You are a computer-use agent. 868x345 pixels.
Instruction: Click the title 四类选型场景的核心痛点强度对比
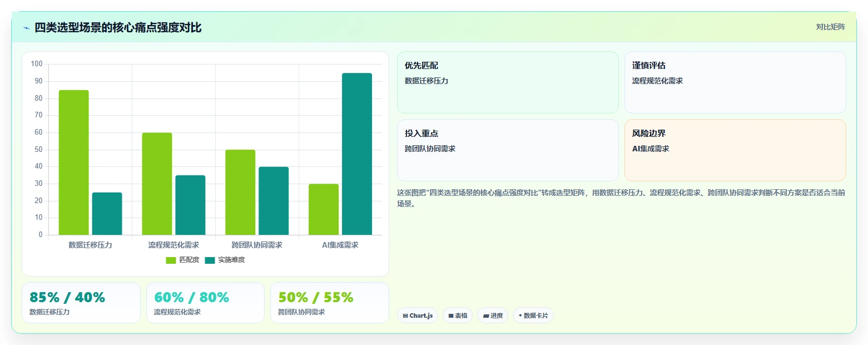118,27
